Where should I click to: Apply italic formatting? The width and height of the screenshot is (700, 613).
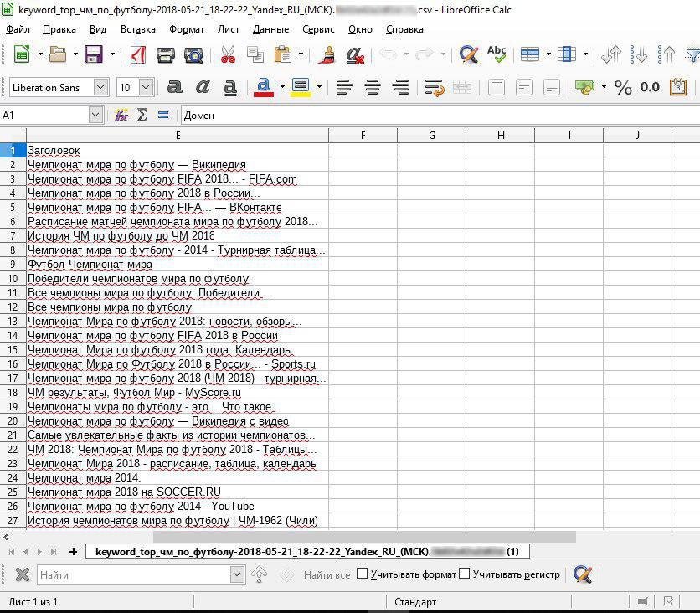203,87
